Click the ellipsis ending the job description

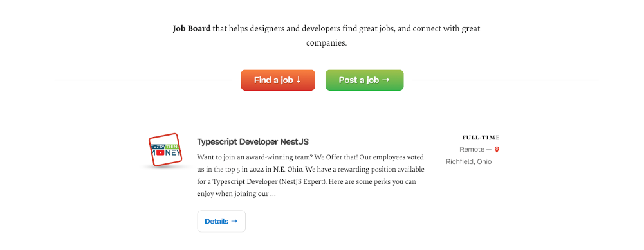click(x=273, y=195)
